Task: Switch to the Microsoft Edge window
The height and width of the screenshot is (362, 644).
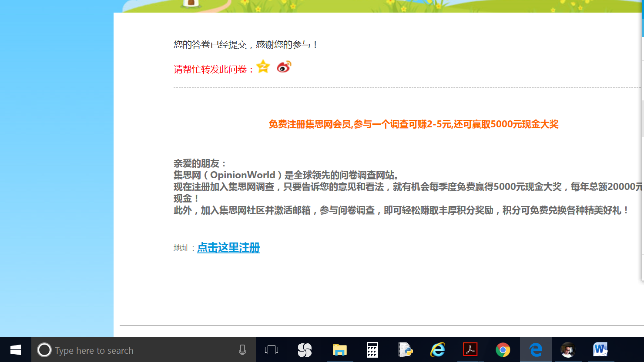Action: pos(536,350)
